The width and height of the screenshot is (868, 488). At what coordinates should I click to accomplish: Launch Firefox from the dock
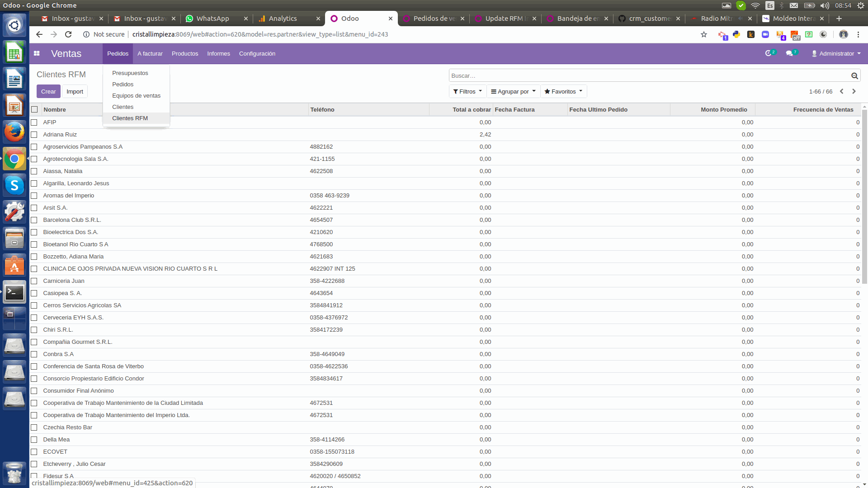tap(14, 132)
